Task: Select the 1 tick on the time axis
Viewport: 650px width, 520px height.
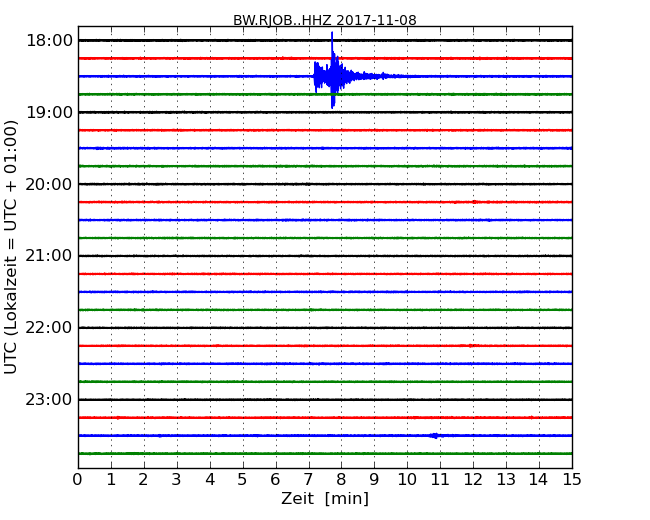Action: (111, 479)
